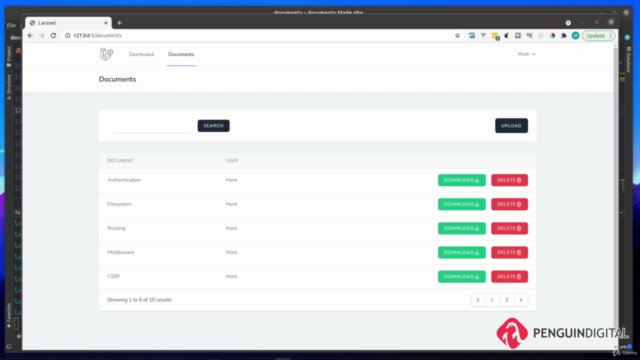Delete the Routing document
Screen dimensions: 640x360
509,228
